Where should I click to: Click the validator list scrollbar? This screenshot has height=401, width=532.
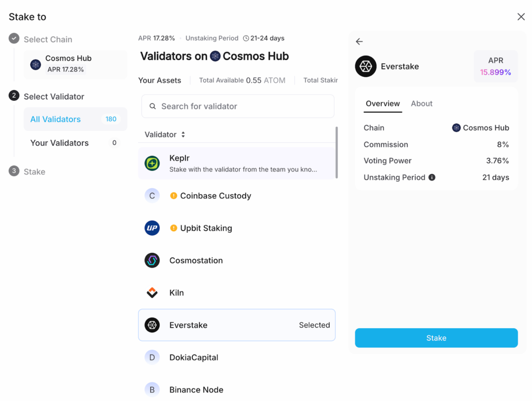[x=337, y=153]
